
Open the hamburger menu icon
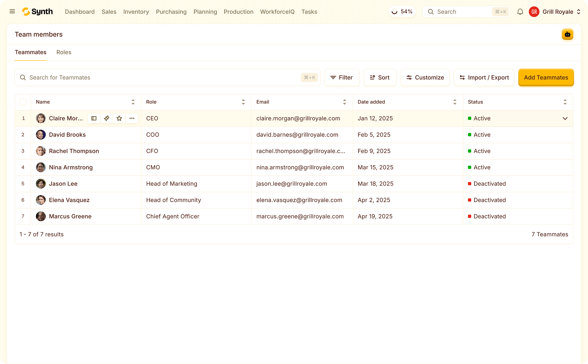click(x=12, y=12)
